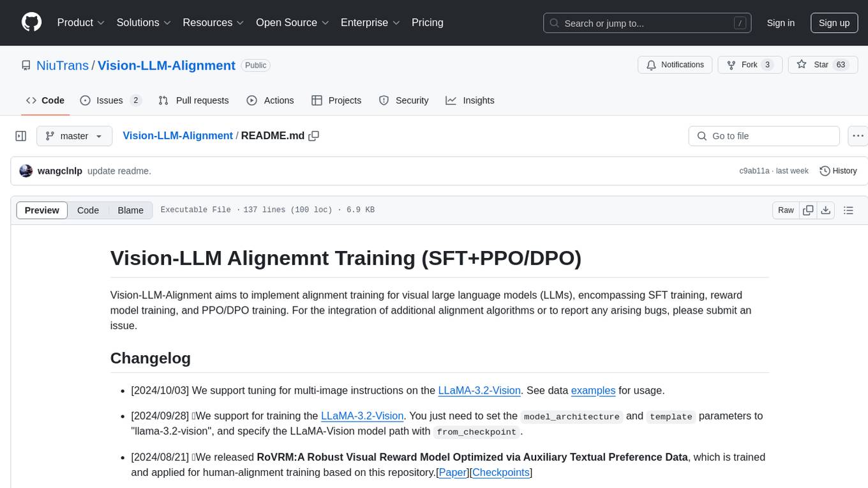Image resolution: width=868 pixels, height=488 pixels.
Task: Open commit c9ab11a
Action: [x=754, y=171]
